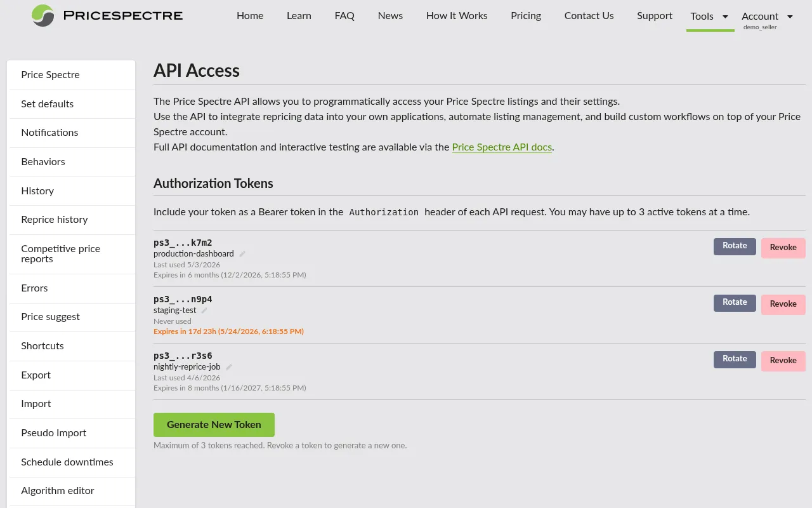This screenshot has width=812, height=508.
Task: Click the production-dashboard token name
Action: click(x=193, y=254)
